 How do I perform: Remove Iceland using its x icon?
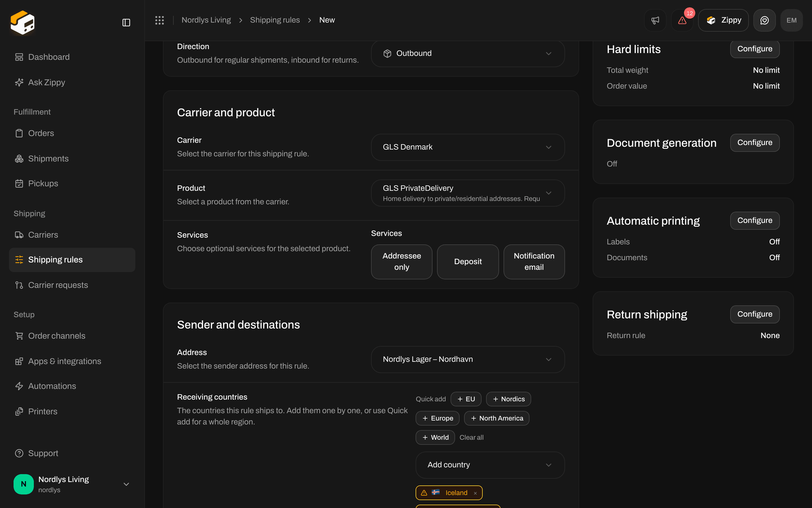[x=475, y=493]
